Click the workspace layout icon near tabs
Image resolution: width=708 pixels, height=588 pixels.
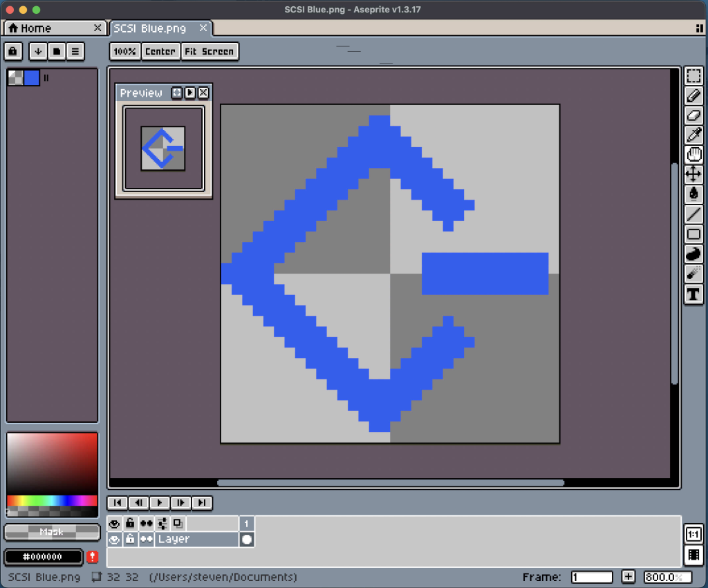coord(700,28)
